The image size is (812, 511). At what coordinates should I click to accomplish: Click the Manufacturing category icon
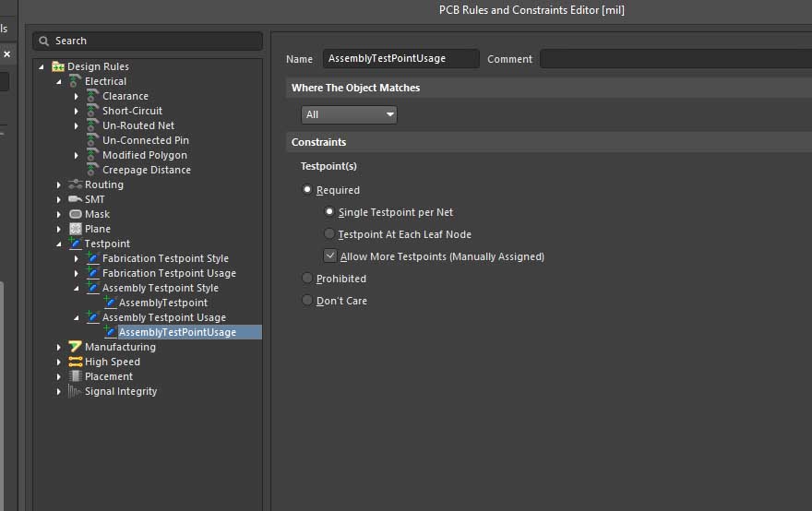75,347
